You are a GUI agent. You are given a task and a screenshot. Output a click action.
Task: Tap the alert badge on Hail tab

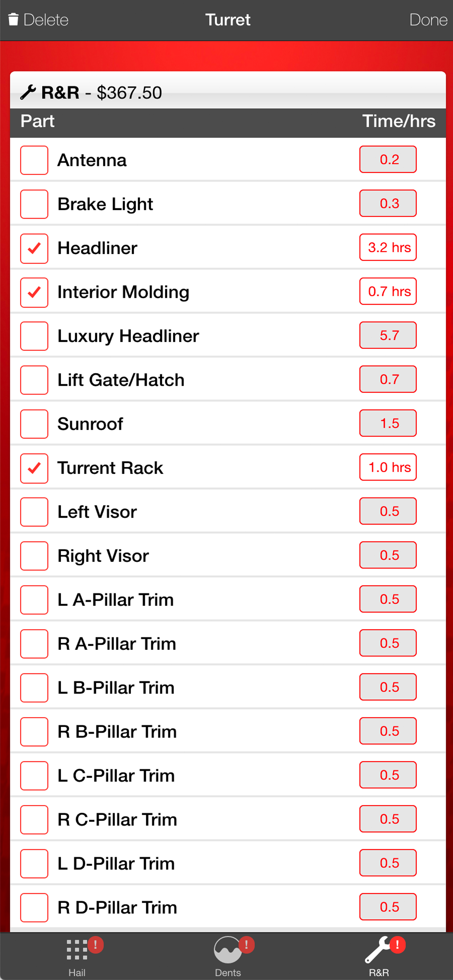(95, 945)
